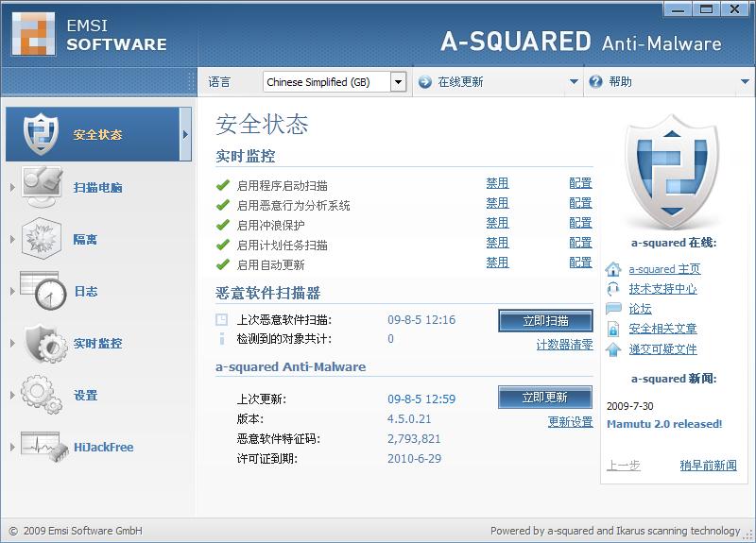Click the 在线更新 blue arrow icon
756x543 pixels.
[424, 82]
